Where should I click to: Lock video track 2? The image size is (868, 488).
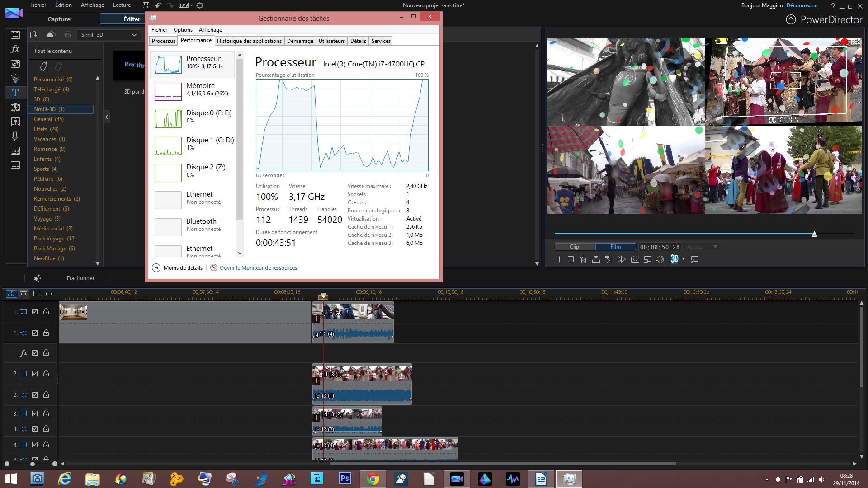click(x=46, y=374)
